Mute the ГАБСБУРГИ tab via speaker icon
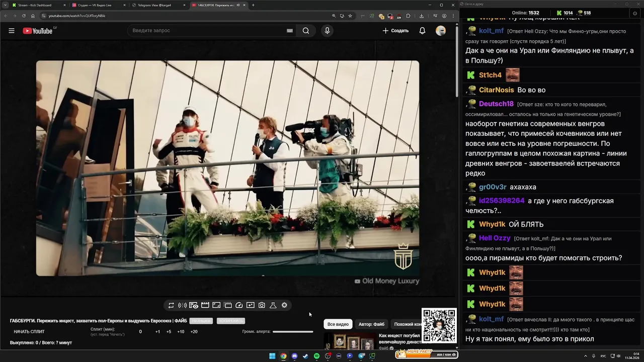Image resolution: width=644 pixels, height=362 pixels. point(238,5)
